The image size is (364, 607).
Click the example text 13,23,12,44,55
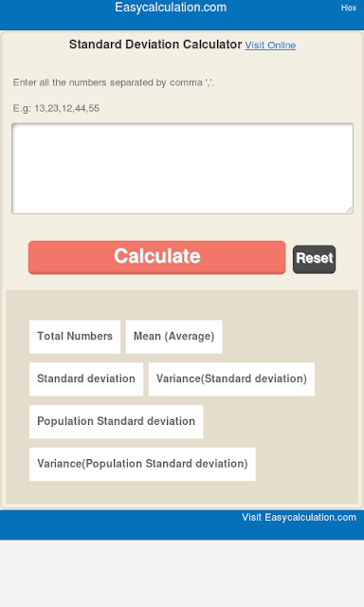tap(67, 108)
